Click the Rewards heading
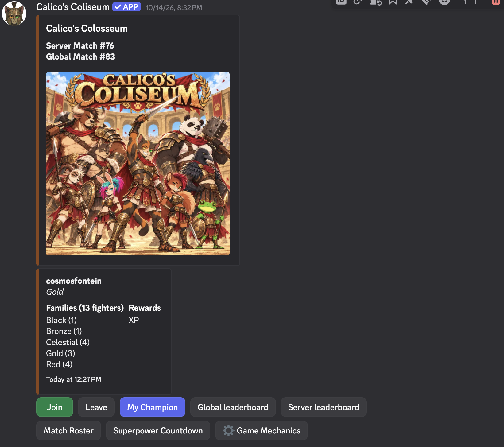This screenshot has height=447, width=504. (145, 308)
